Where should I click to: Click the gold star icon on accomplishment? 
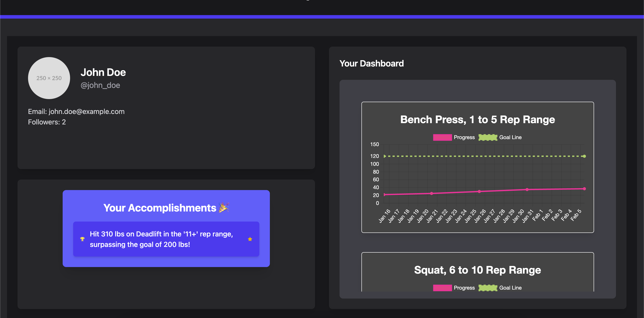[x=250, y=239]
